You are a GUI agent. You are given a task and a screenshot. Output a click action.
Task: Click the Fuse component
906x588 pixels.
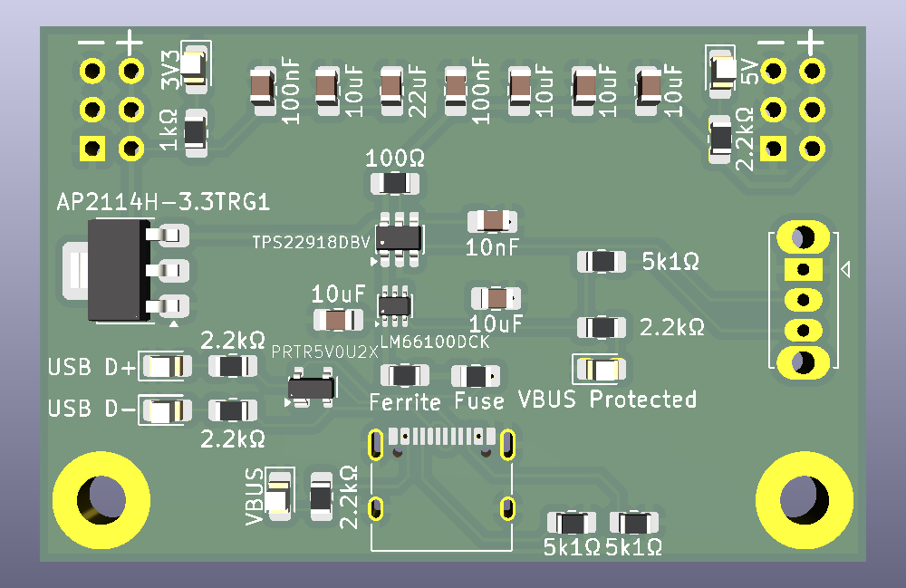[x=476, y=376]
